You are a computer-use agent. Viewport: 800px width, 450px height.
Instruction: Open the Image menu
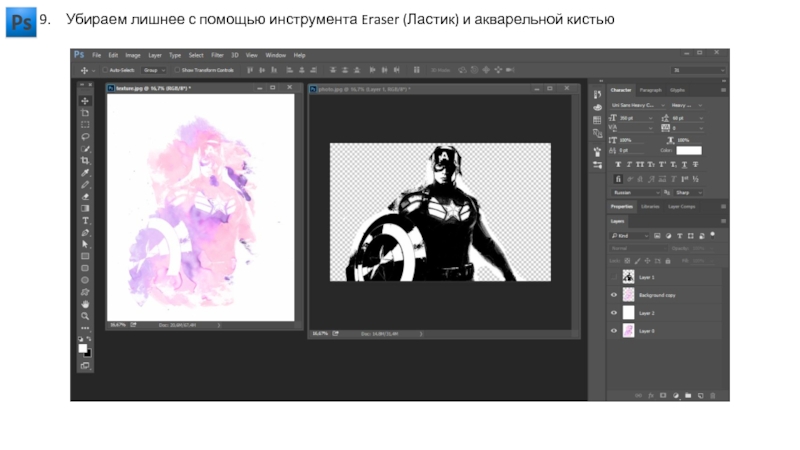click(x=133, y=55)
